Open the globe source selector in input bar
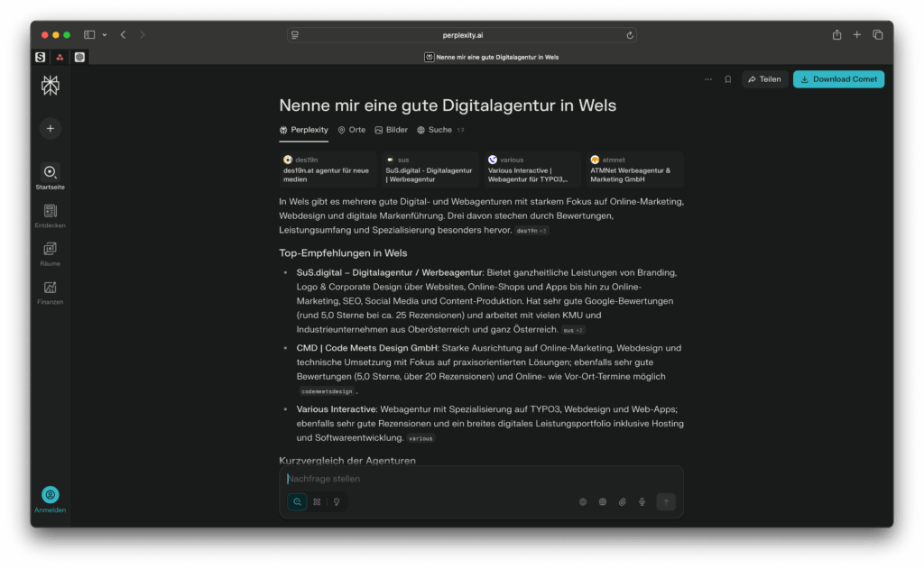The width and height of the screenshot is (924, 568). [583, 502]
